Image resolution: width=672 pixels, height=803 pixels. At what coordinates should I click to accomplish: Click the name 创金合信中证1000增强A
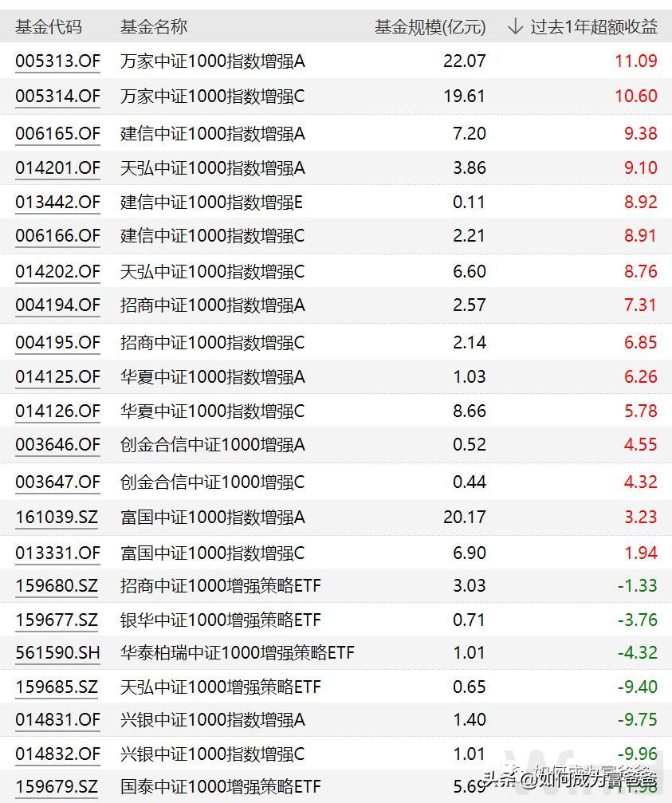[x=213, y=444]
